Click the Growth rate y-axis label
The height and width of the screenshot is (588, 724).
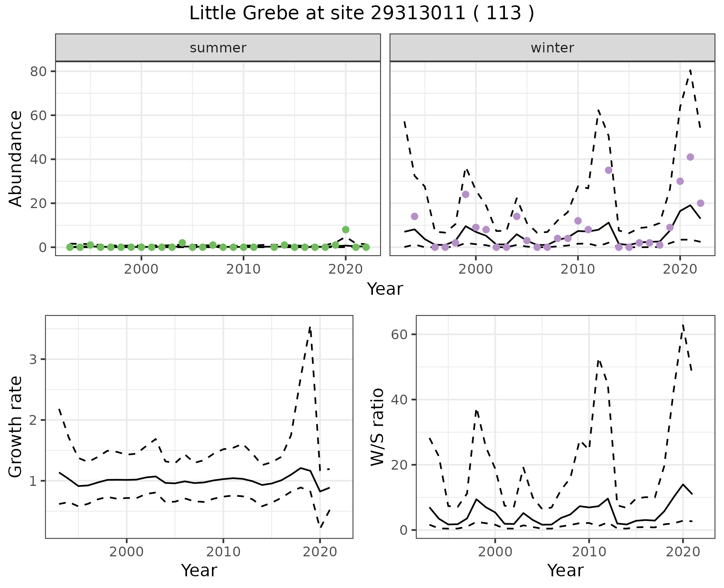[16, 427]
